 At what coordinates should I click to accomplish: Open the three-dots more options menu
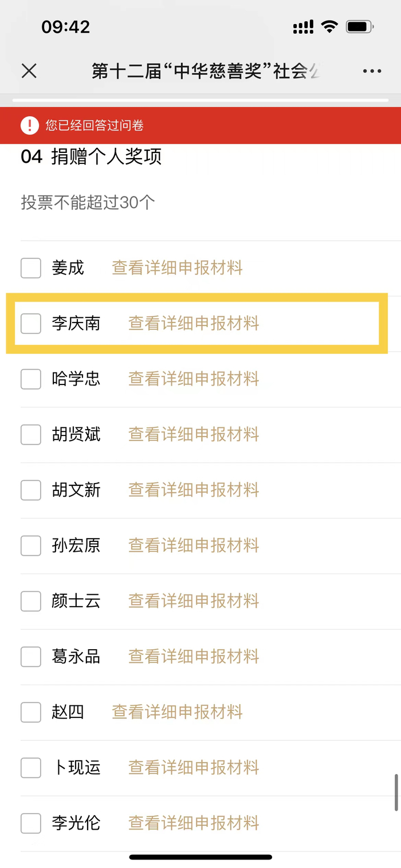click(372, 71)
